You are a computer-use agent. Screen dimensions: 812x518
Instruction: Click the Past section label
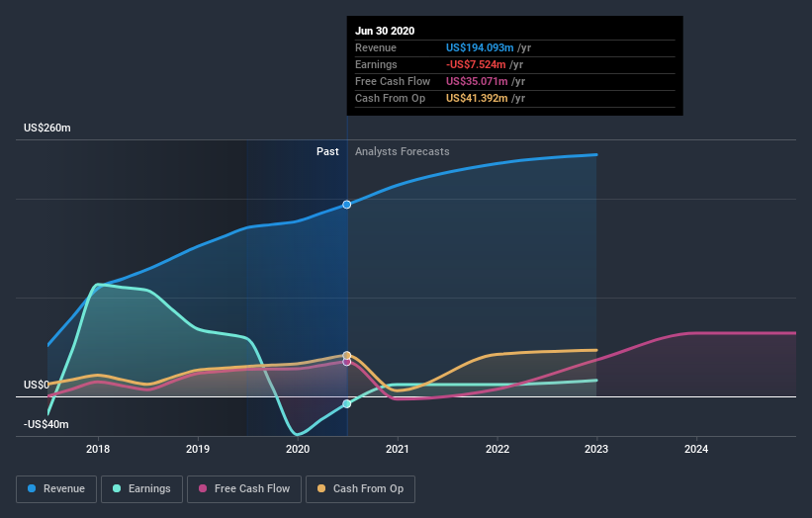(x=327, y=151)
